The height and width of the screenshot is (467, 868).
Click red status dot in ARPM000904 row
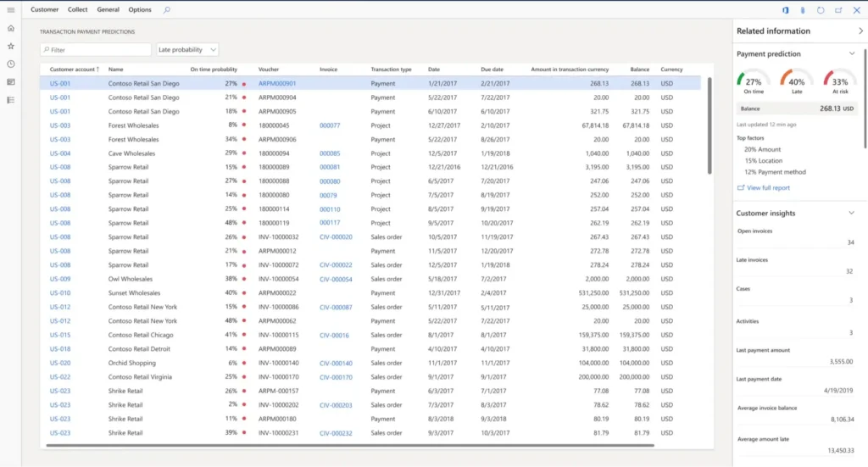click(243, 98)
